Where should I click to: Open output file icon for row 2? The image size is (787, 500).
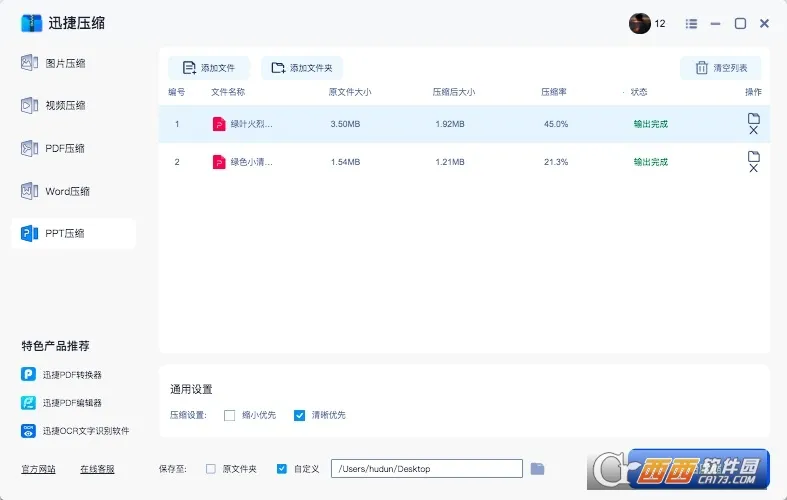pos(753,156)
